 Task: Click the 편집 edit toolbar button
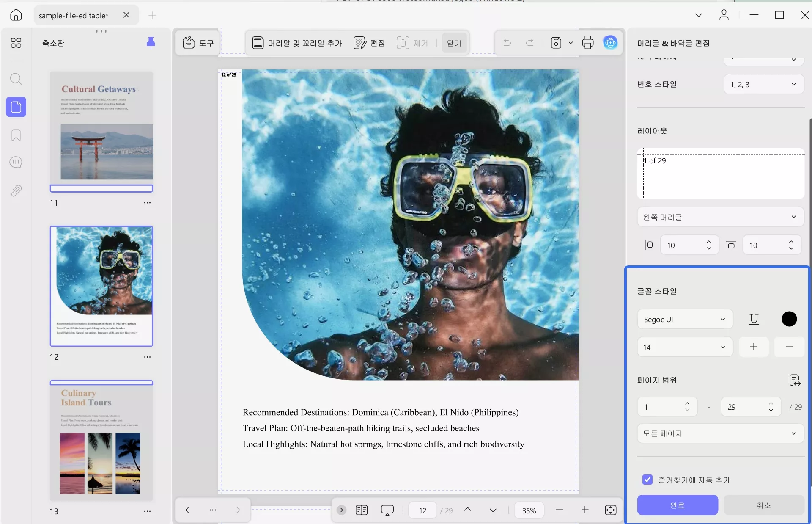tap(369, 43)
